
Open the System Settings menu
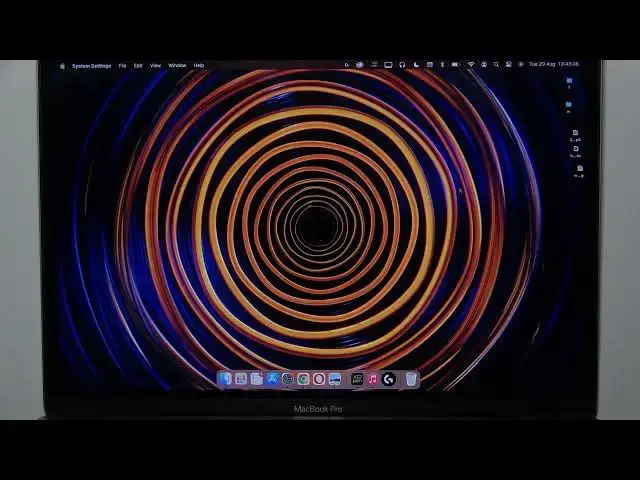[91, 66]
